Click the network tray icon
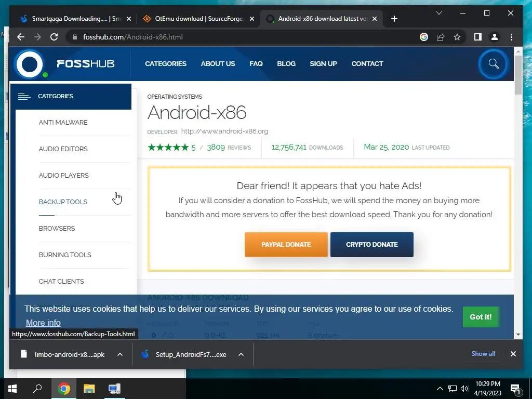Image resolution: width=532 pixels, height=399 pixels. [453, 389]
